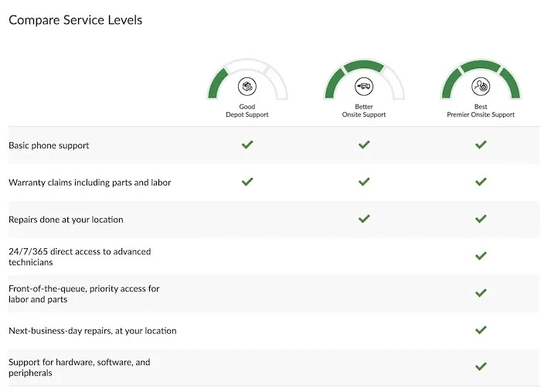Click the 'Basic phone support' row label
Image resolution: width=541 pixels, height=392 pixels.
point(49,145)
